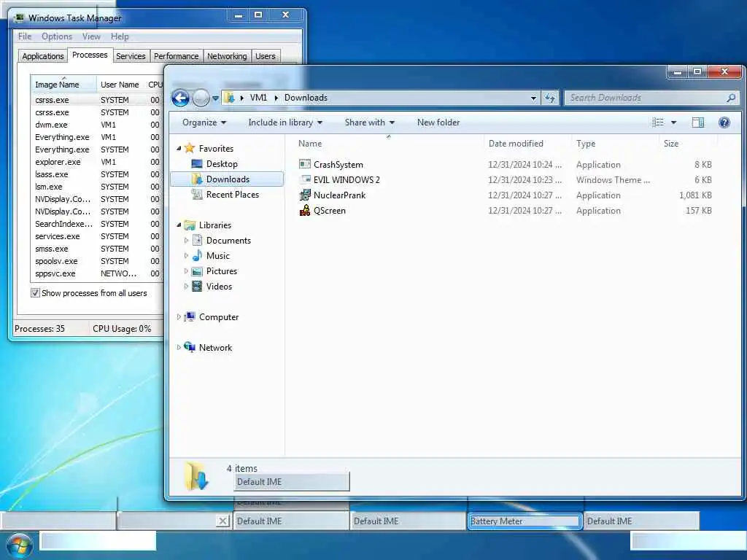
Task: Sort processes by Image Name header
Action: pos(63,85)
